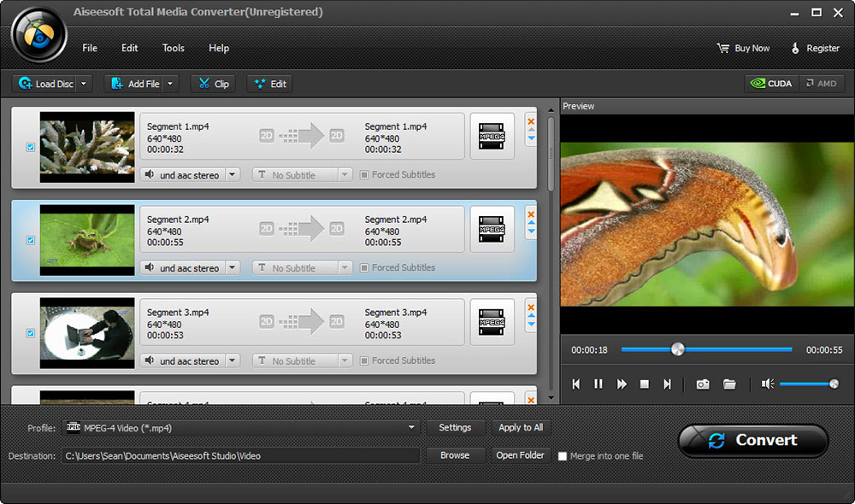855x504 pixels.
Task: Open No Subtitle dropdown for Segment 3.mp4
Action: tap(344, 360)
